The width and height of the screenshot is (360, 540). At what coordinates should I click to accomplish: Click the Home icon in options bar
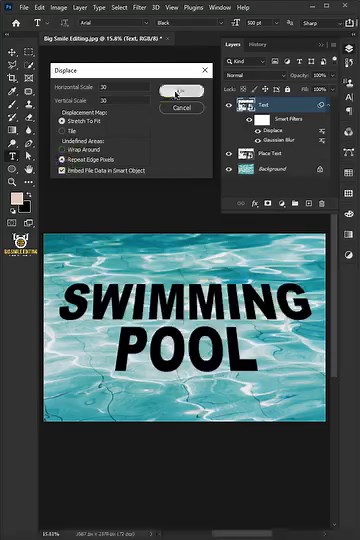coord(16,23)
